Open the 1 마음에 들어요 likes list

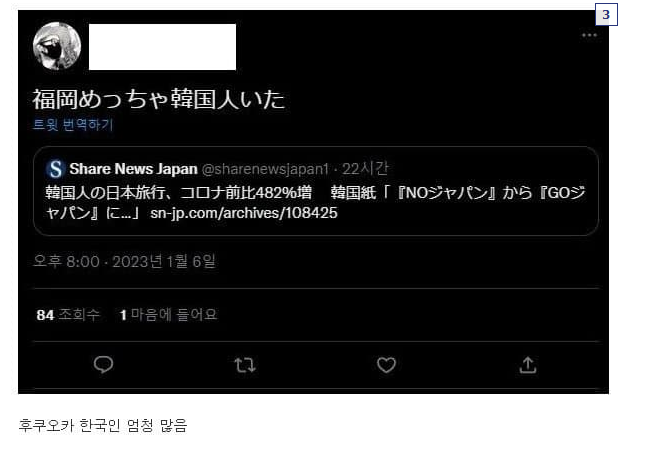click(168, 315)
